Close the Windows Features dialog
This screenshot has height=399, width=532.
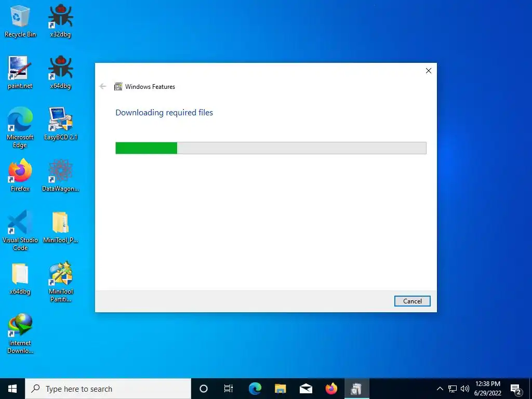pyautogui.click(x=429, y=71)
